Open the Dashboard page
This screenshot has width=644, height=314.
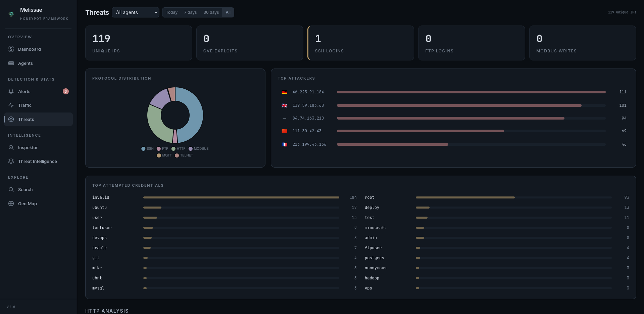(38, 49)
